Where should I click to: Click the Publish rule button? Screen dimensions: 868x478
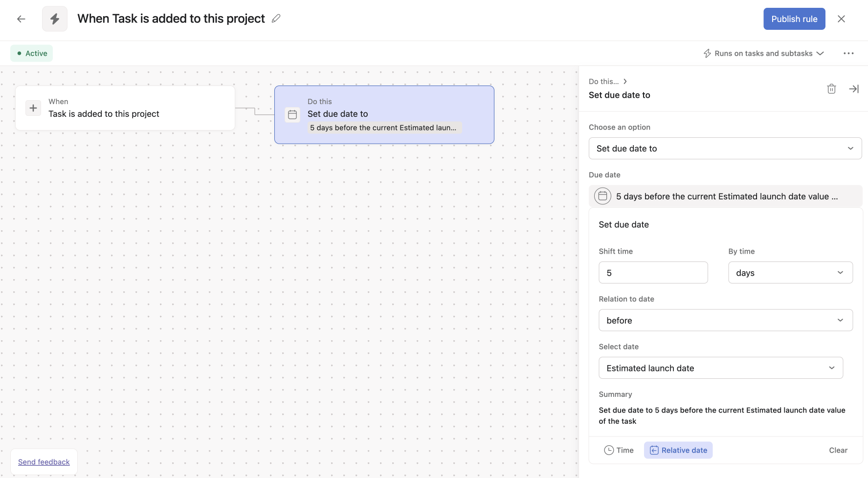pos(794,19)
